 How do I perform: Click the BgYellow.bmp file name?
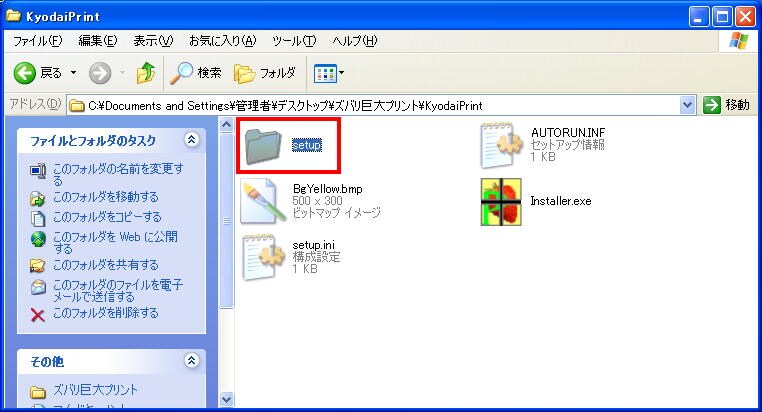click(328, 189)
